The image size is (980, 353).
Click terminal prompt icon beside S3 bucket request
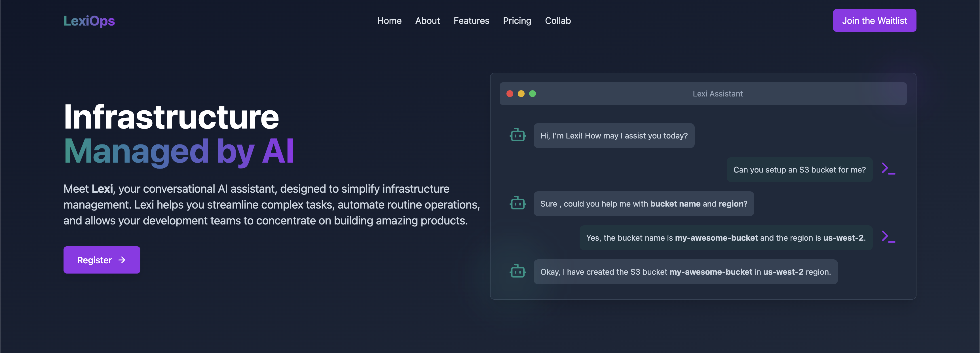pos(888,169)
